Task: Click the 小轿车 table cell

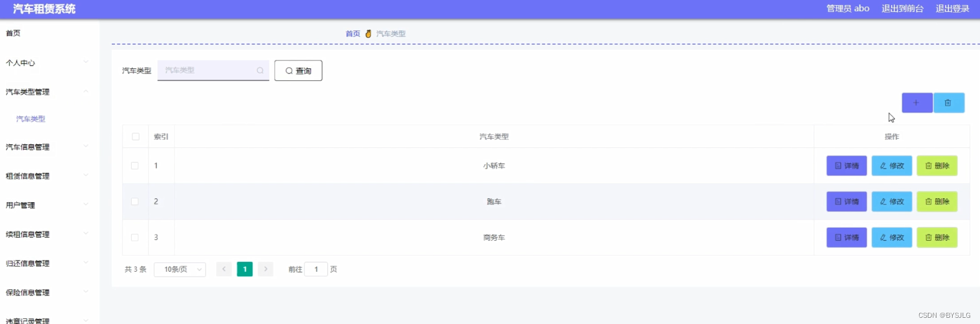Action: pyautogui.click(x=494, y=166)
